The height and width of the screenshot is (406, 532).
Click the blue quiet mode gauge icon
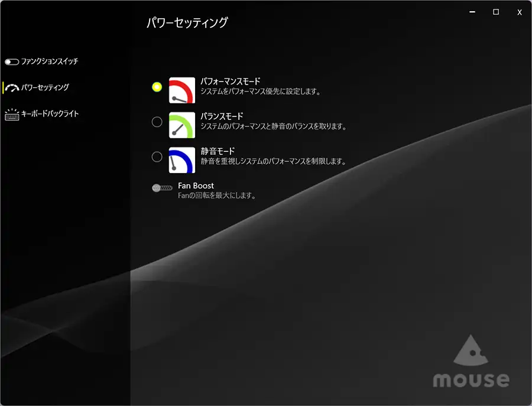182,160
